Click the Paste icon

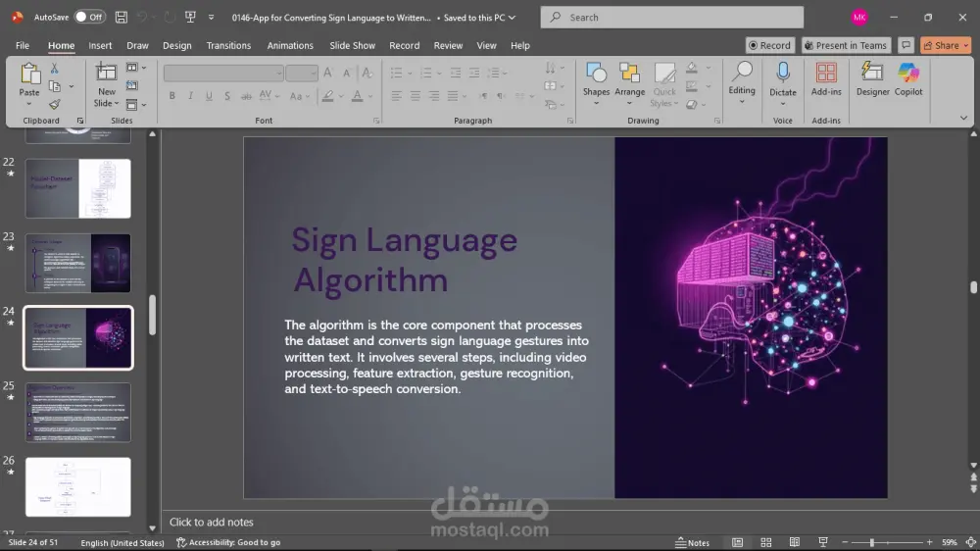click(x=29, y=74)
